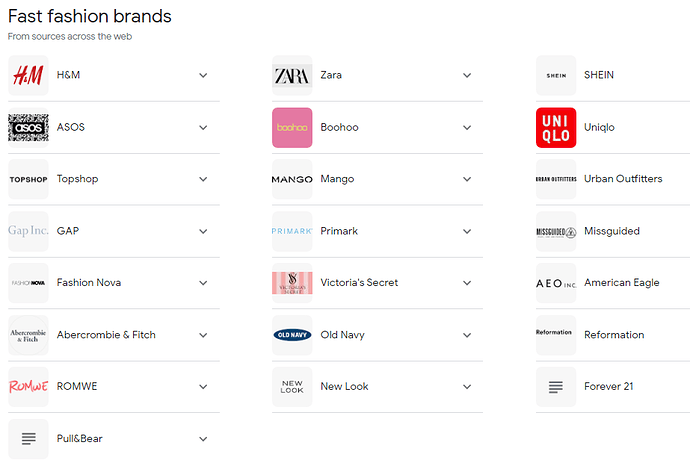Click the ASOS patterned logo icon
This screenshot has width=690, height=463.
point(28,127)
